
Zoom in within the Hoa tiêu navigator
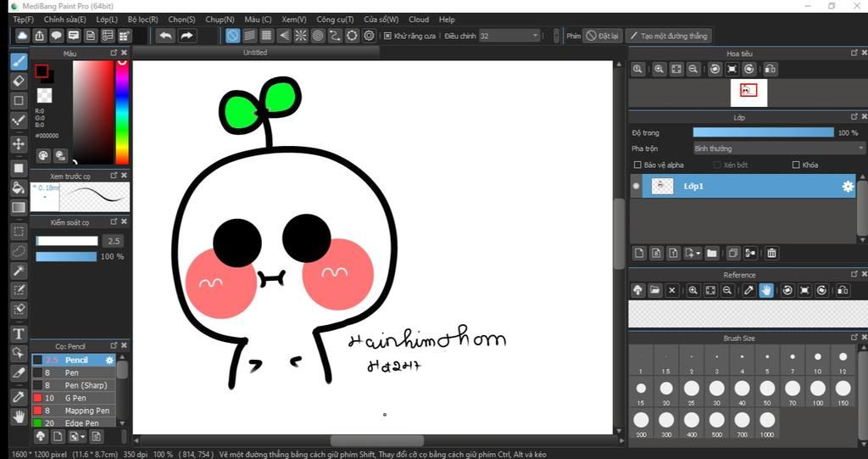(x=659, y=70)
